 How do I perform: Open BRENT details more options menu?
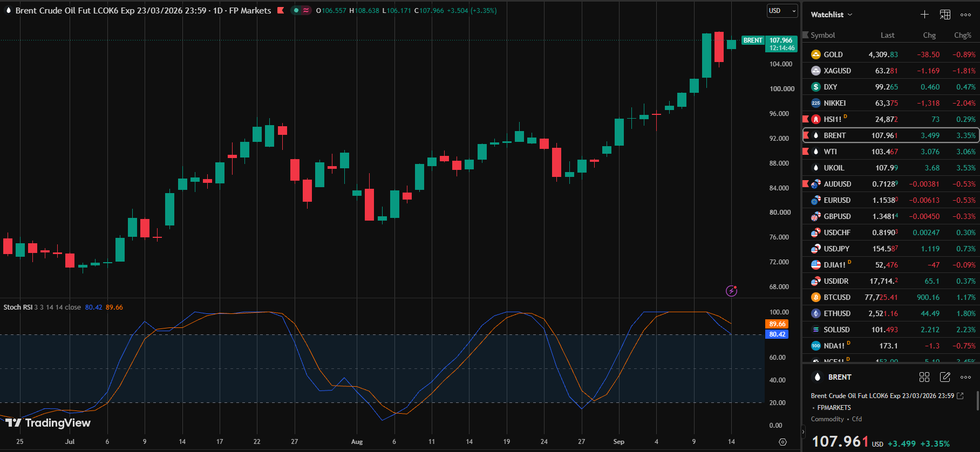click(966, 377)
